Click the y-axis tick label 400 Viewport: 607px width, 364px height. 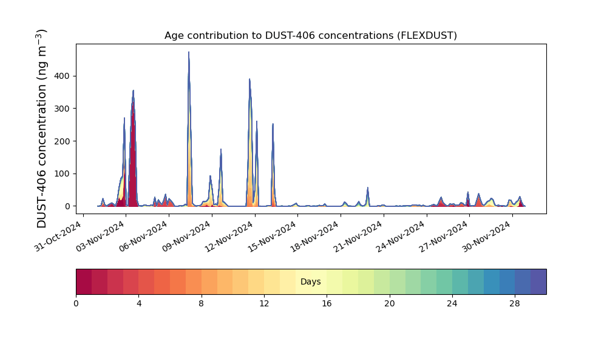coord(62,76)
